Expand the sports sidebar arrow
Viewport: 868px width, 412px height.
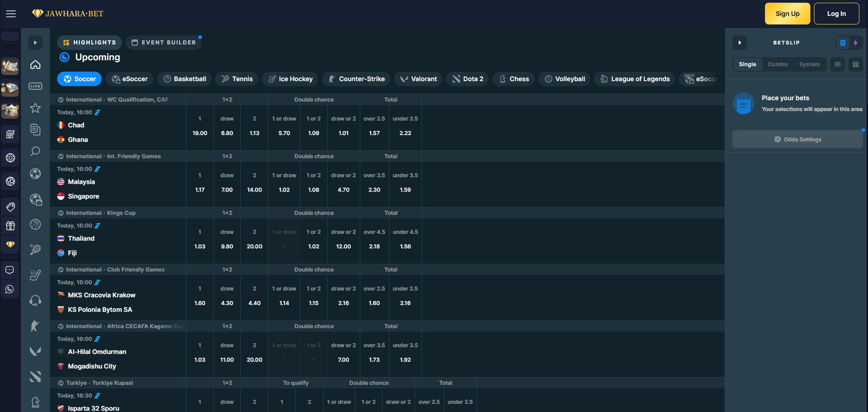point(35,43)
